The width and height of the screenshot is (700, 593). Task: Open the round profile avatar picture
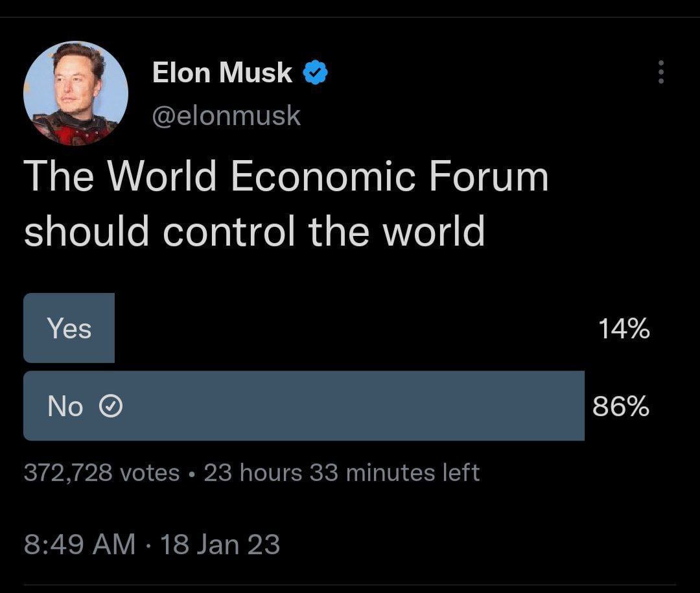pyautogui.click(x=76, y=93)
